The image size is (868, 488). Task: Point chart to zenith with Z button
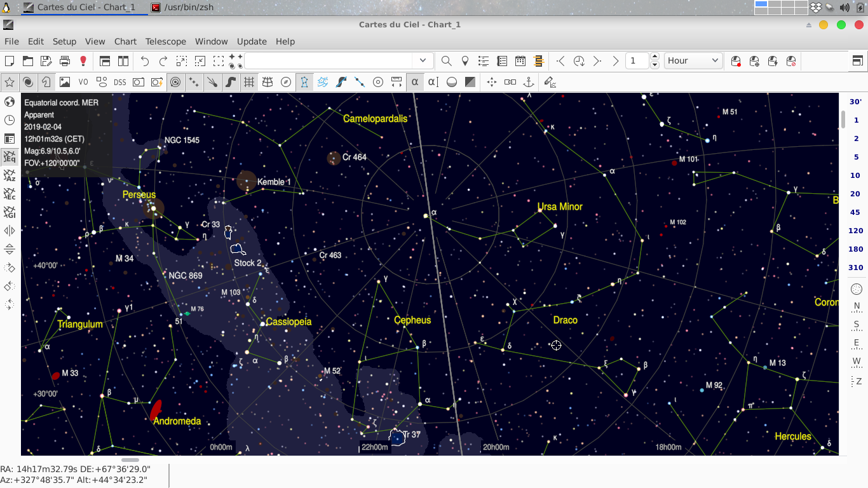[857, 381]
